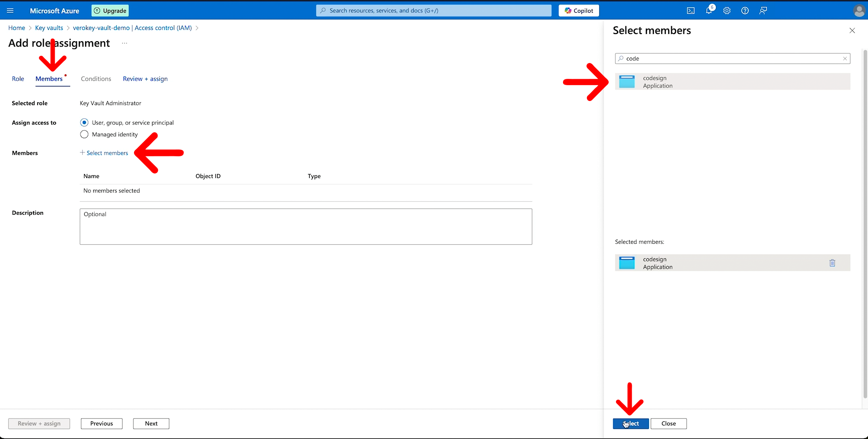Click the account avatar
868x439 pixels.
[858, 10]
